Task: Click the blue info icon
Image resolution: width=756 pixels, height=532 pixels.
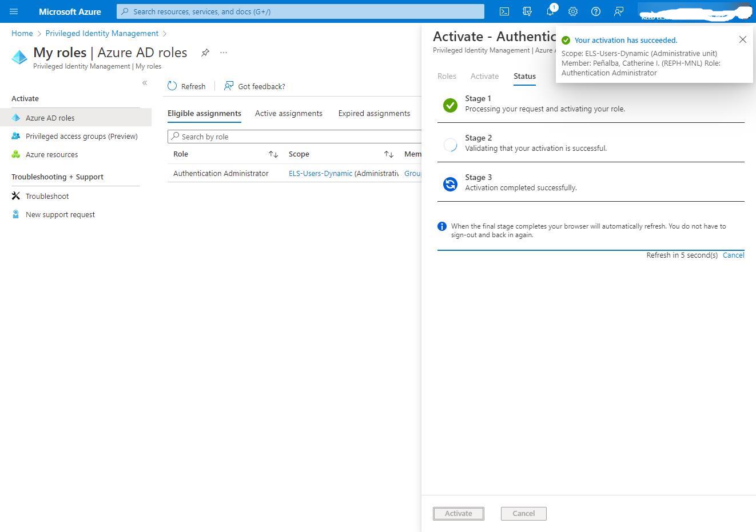Action: (x=442, y=226)
